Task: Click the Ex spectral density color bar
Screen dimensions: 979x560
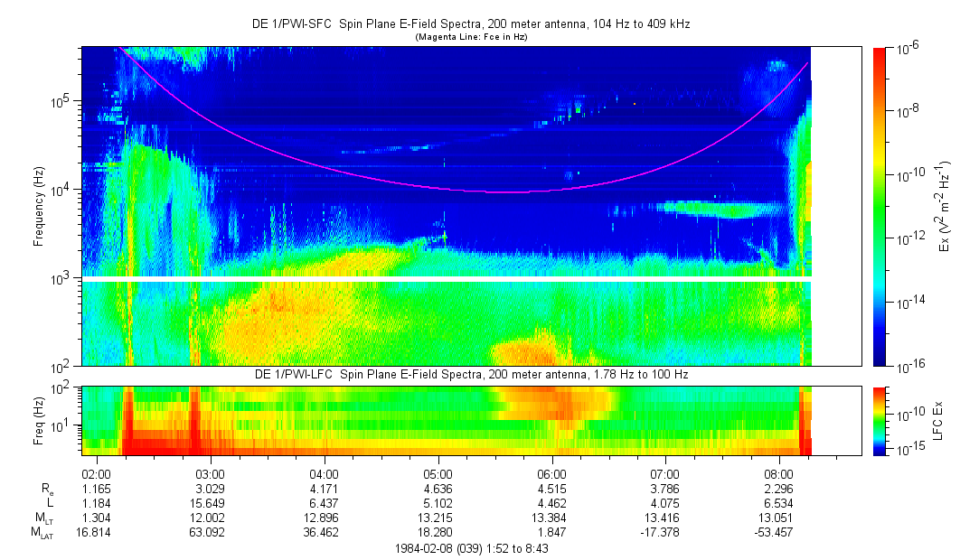Action: [x=880, y=207]
